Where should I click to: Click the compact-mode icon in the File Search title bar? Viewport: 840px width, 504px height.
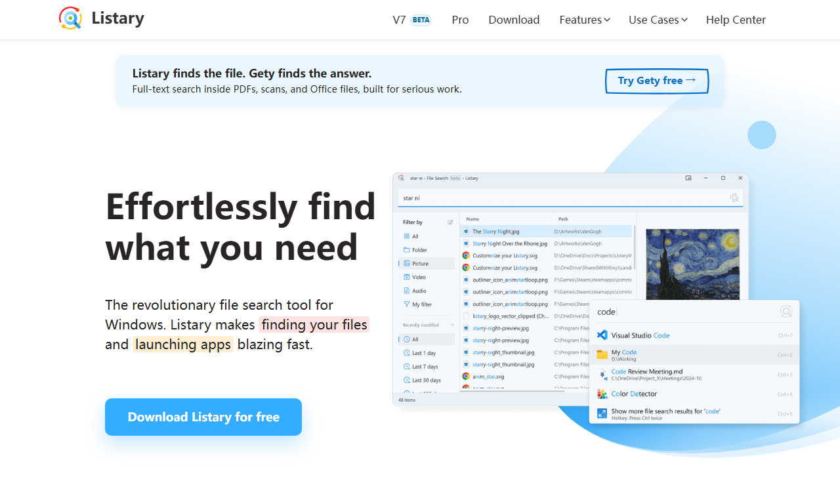click(688, 178)
